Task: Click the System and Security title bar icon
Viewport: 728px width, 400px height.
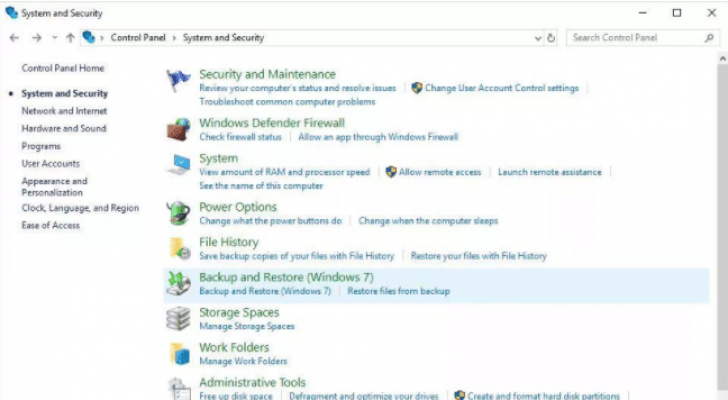Action: 12,13
